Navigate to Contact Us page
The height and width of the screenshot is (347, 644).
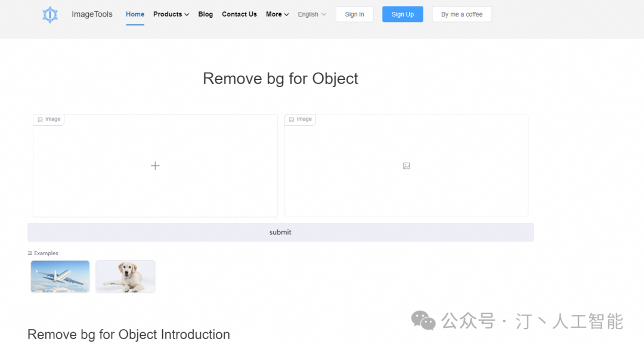point(239,14)
